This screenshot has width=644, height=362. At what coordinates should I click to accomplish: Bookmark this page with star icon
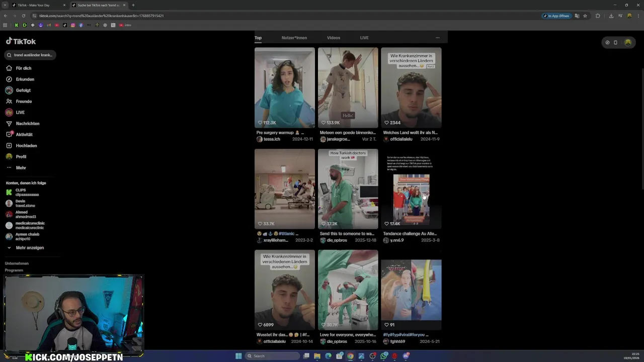pyautogui.click(x=585, y=16)
